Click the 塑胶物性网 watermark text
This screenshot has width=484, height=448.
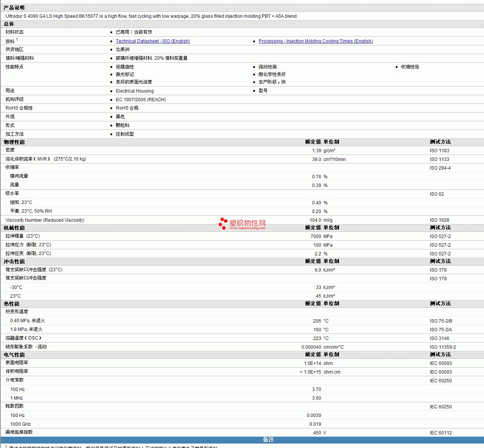pyautogui.click(x=247, y=223)
